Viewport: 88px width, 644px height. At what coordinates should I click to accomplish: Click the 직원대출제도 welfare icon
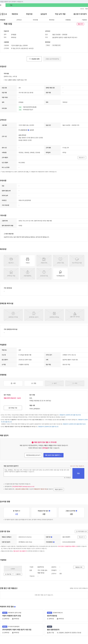(28, 274)
